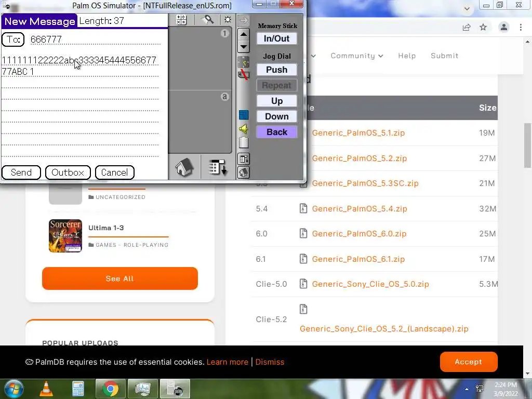This screenshot has height=399, width=532.
Task: Show hidden system tray icons
Action: 467,389
